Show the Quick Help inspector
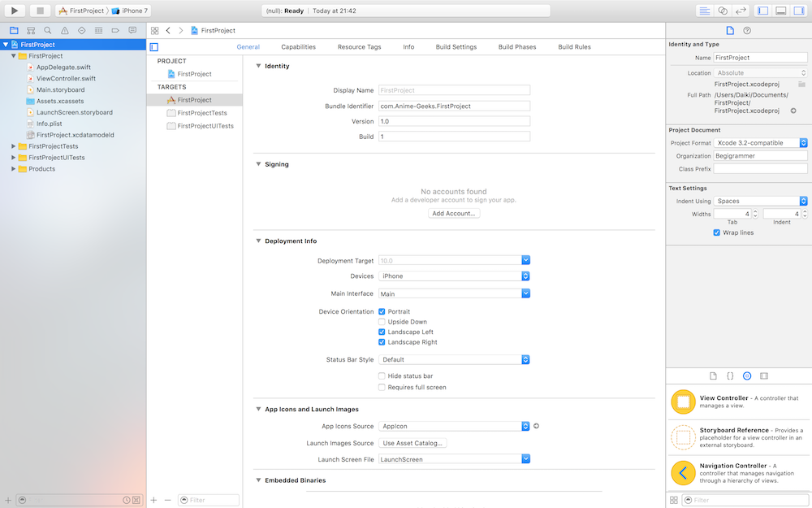Viewport: 812px width, 508px height. click(747, 31)
